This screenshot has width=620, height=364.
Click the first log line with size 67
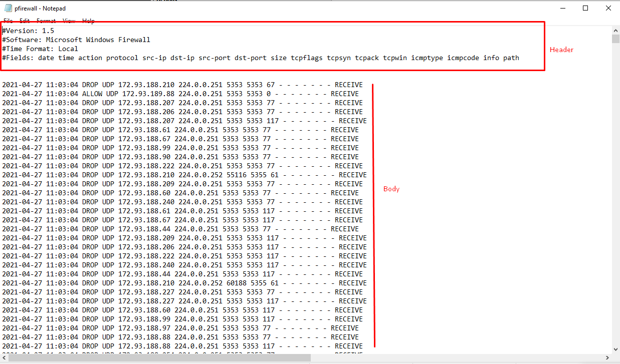[x=182, y=85]
